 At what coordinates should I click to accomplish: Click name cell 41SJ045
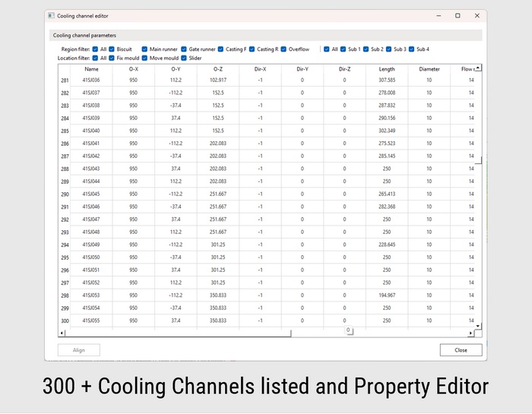point(91,194)
